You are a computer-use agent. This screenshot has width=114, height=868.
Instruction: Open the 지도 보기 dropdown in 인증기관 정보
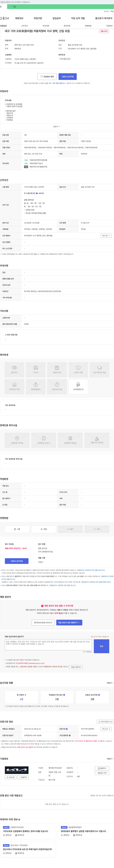[x=106, y=729]
